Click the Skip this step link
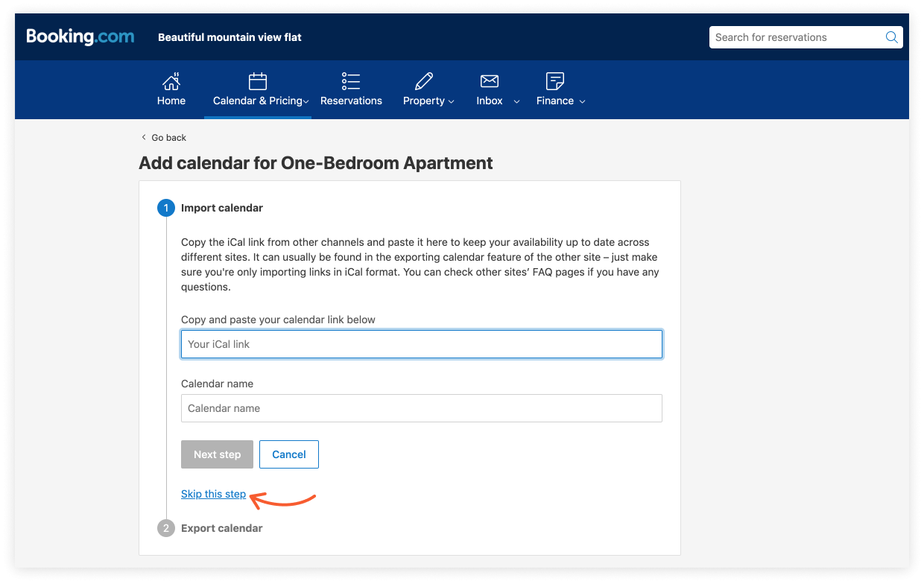924x584 pixels. (x=213, y=494)
